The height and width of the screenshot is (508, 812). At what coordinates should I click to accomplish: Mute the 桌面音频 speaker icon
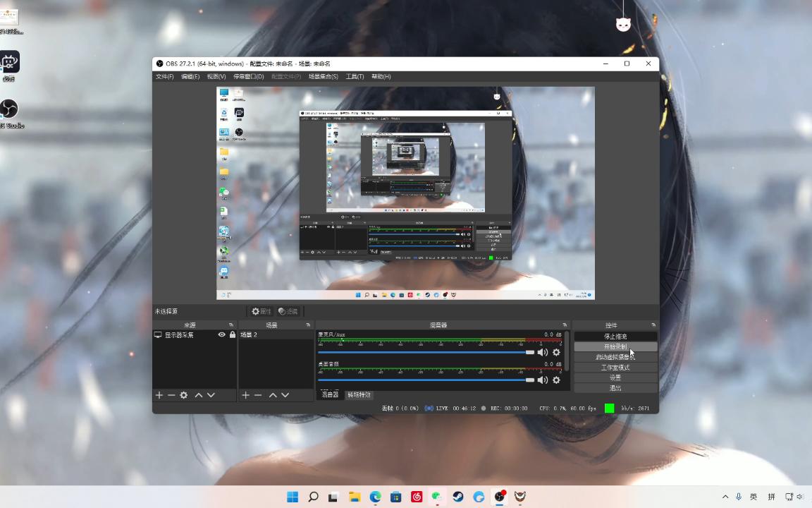point(542,380)
